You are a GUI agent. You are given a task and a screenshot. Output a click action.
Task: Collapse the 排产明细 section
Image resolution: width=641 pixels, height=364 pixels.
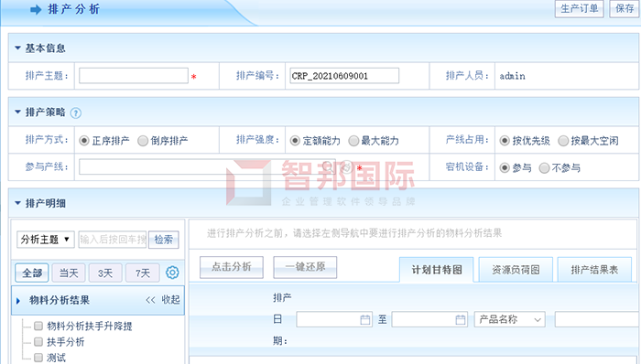[17, 202]
